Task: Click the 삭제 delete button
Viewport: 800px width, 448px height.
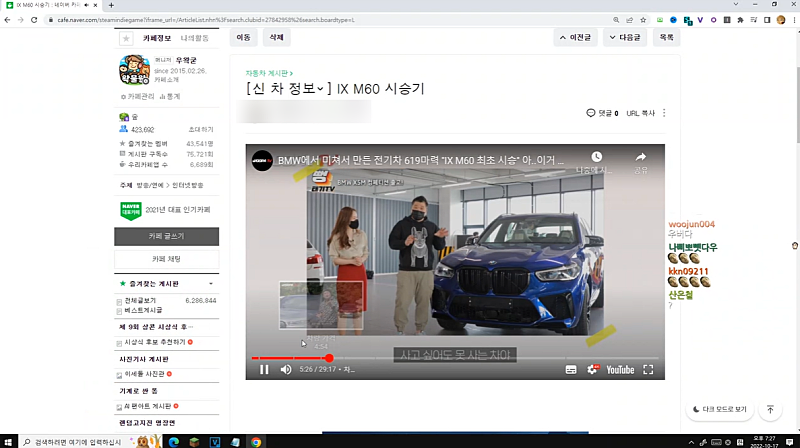Action: [277, 37]
